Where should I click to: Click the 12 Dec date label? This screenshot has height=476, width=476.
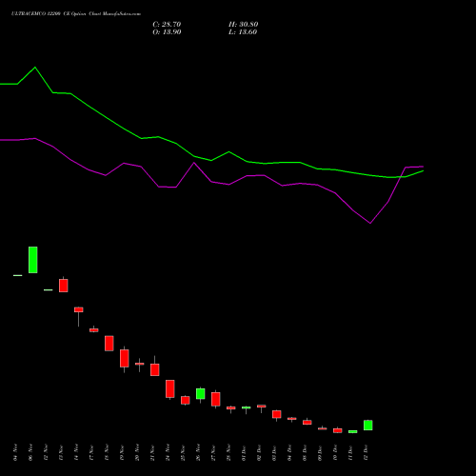[366, 452]
